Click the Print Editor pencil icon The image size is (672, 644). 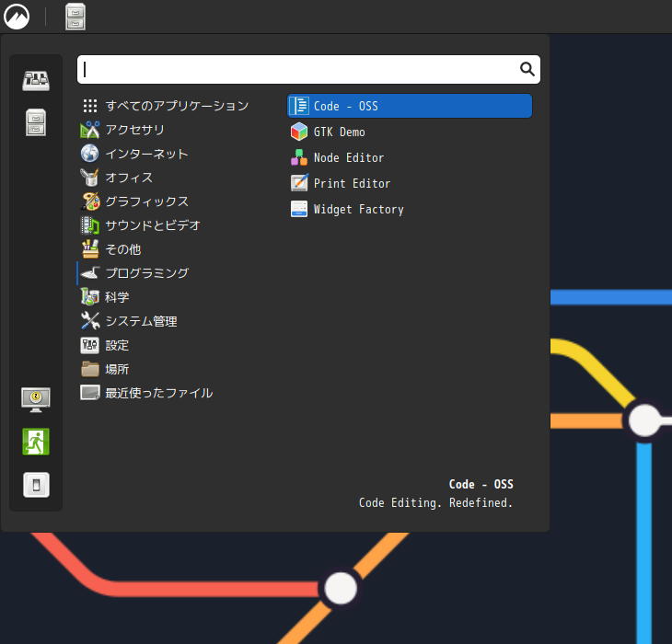click(299, 183)
